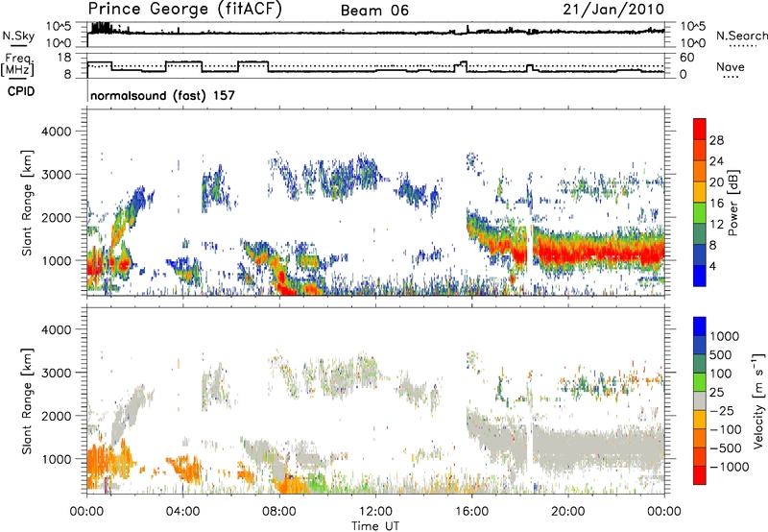Click the velocity panel 'Slant Range [km]' label
This screenshot has height=532, width=768.
click(x=28, y=401)
